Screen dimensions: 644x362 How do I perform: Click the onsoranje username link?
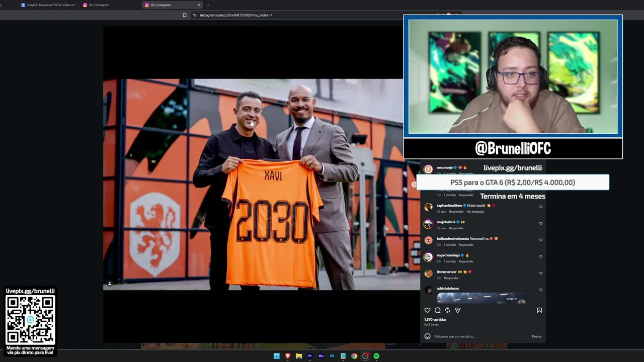click(445, 167)
